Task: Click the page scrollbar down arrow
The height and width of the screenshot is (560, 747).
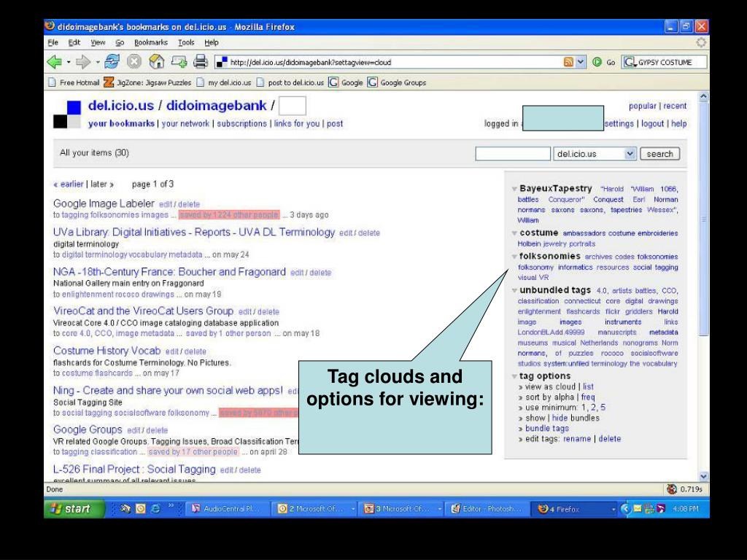Action: tap(704, 476)
